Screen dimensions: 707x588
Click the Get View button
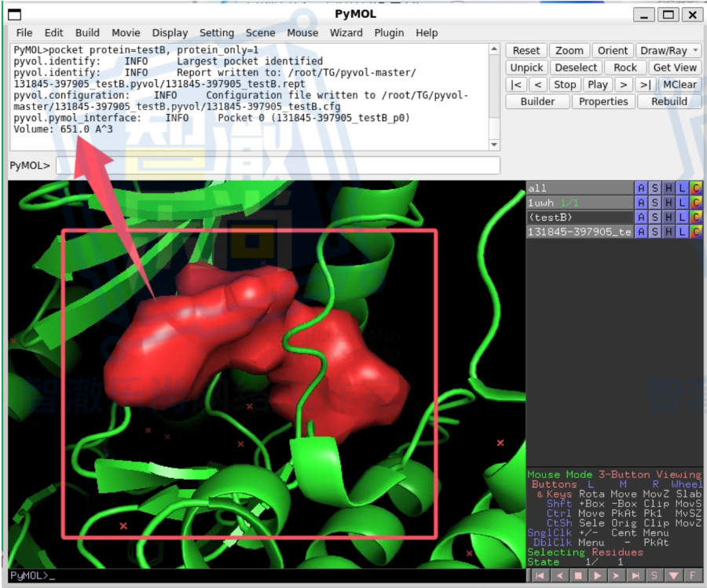tap(675, 68)
